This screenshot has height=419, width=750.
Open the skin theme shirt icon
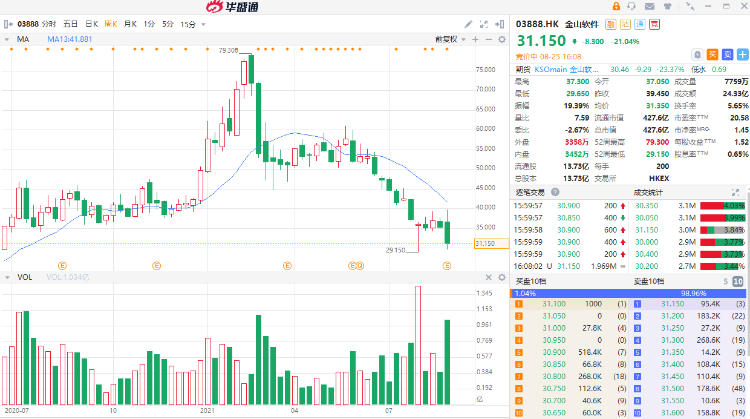[x=668, y=6]
